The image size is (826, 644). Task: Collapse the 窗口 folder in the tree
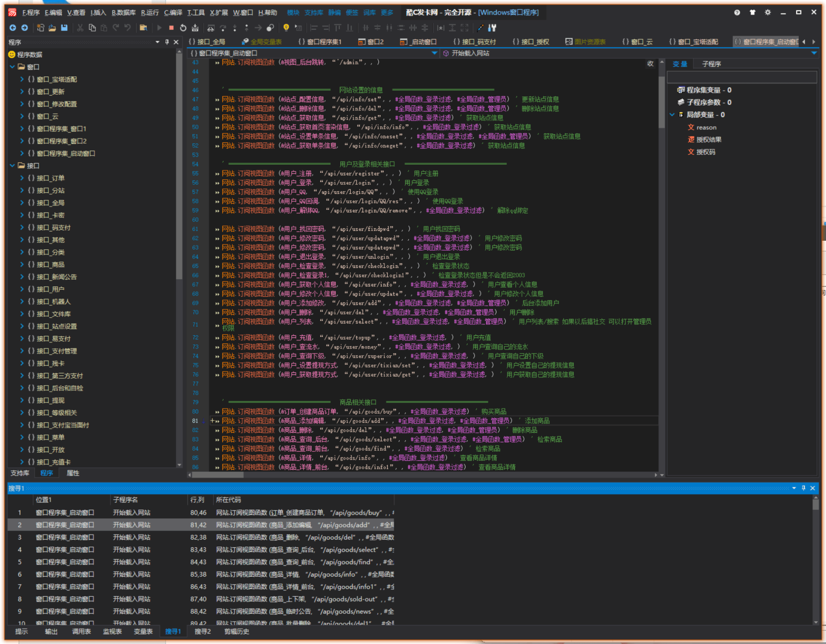coord(12,67)
